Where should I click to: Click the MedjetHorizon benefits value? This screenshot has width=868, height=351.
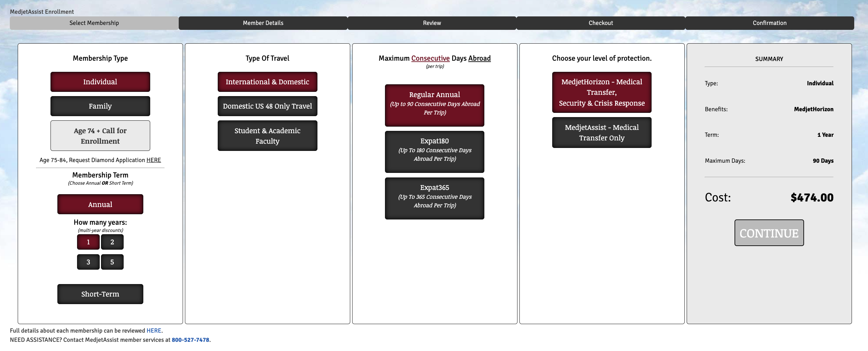pyautogui.click(x=814, y=109)
